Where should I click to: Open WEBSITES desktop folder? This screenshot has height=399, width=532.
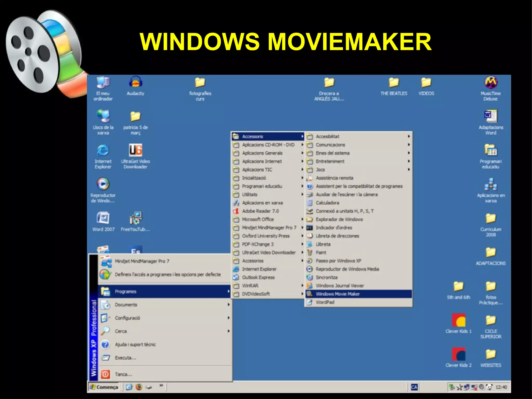point(491,358)
